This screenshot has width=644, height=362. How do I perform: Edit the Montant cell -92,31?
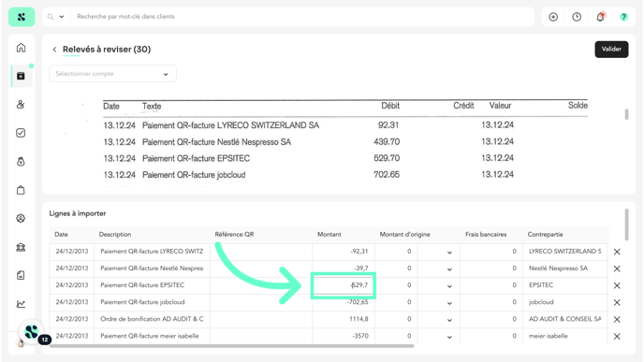[x=344, y=252]
